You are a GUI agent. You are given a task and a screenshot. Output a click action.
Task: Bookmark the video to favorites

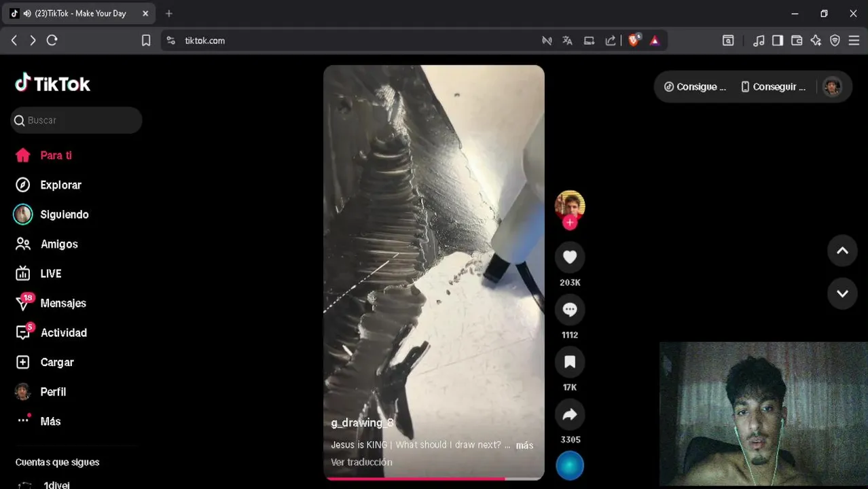[x=570, y=362]
